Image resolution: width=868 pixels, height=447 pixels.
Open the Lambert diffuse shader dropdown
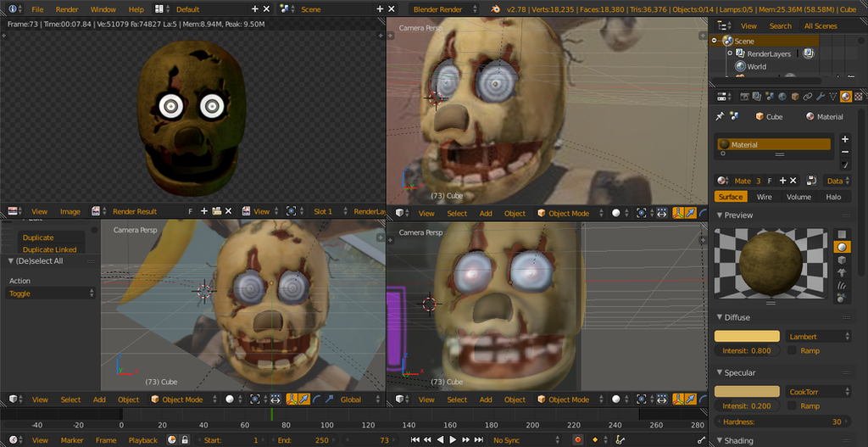click(x=818, y=336)
